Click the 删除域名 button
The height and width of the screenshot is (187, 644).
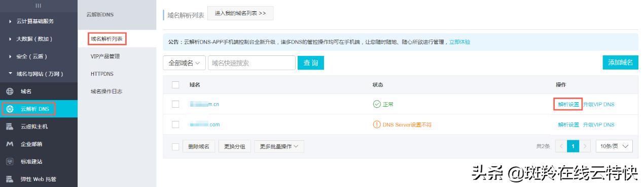pos(199,146)
